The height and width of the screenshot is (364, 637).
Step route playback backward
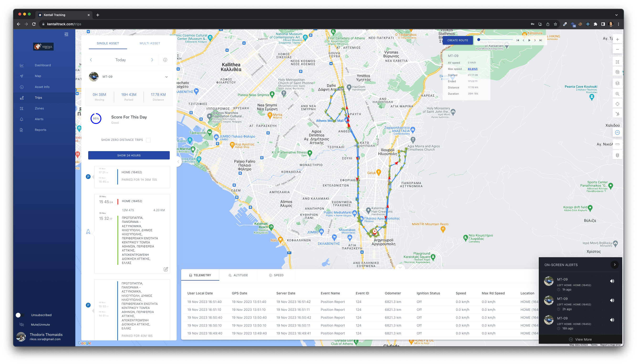click(x=524, y=40)
